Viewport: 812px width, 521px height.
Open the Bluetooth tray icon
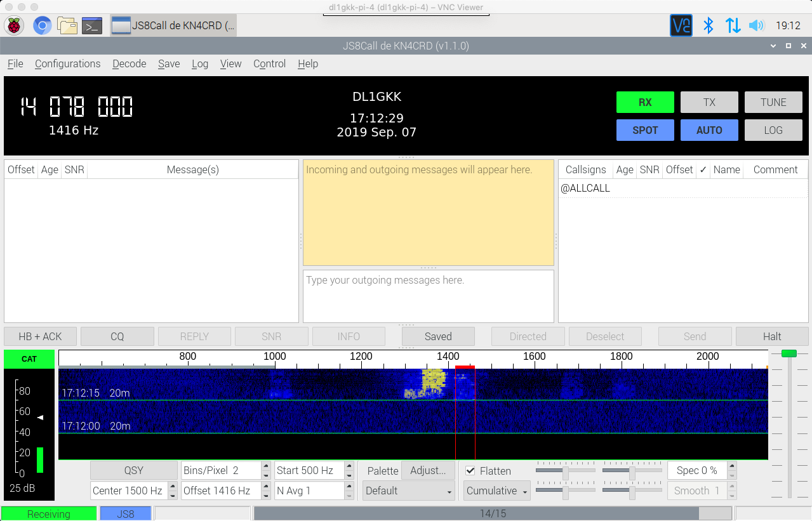(x=709, y=25)
